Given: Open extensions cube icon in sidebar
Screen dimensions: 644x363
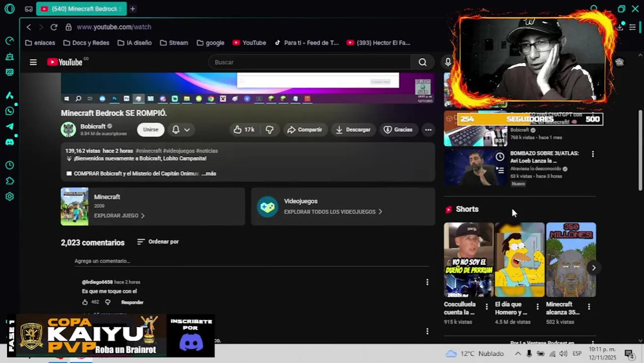Looking at the screenshot, I should (x=10, y=181).
